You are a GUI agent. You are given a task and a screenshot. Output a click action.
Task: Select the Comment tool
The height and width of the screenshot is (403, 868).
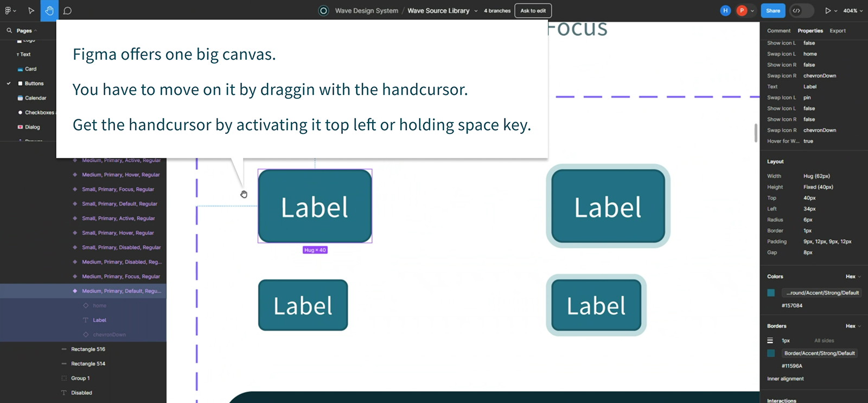(x=67, y=10)
